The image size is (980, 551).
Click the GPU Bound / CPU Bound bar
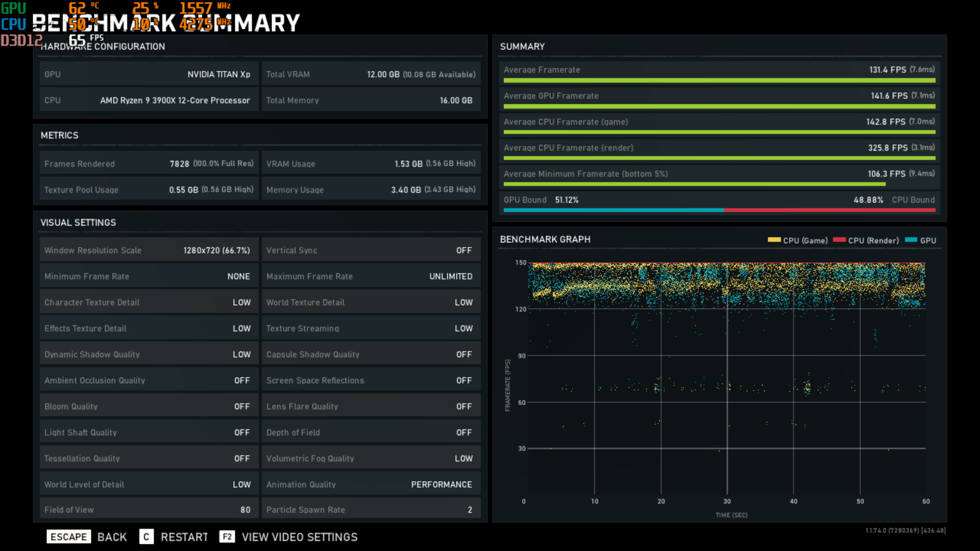click(719, 210)
